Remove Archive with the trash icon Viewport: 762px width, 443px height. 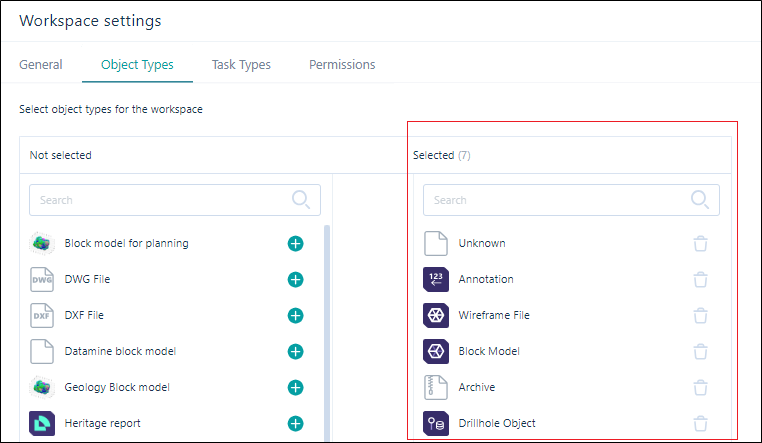tap(700, 387)
